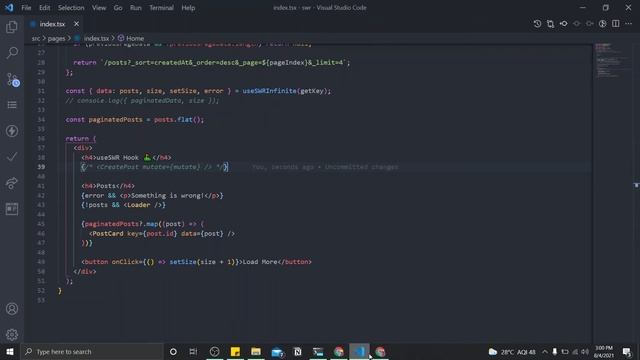The height and width of the screenshot is (360, 640).
Task: Open File Explorer from the taskbar
Action: coord(256,351)
